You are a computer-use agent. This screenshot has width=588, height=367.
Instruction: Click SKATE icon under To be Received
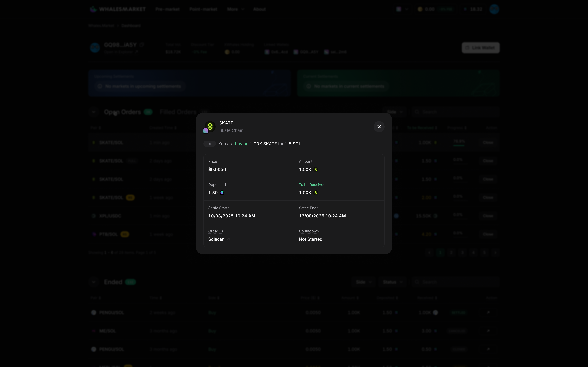316,193
